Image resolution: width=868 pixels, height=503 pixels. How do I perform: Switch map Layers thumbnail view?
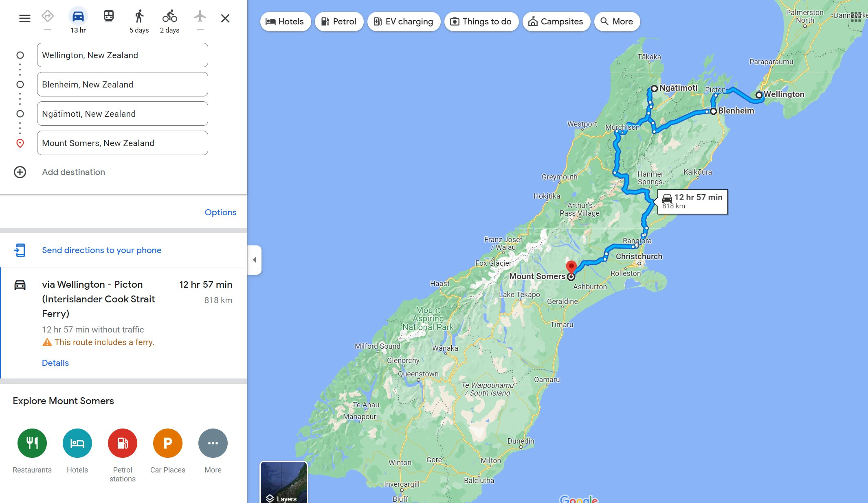coord(283,482)
